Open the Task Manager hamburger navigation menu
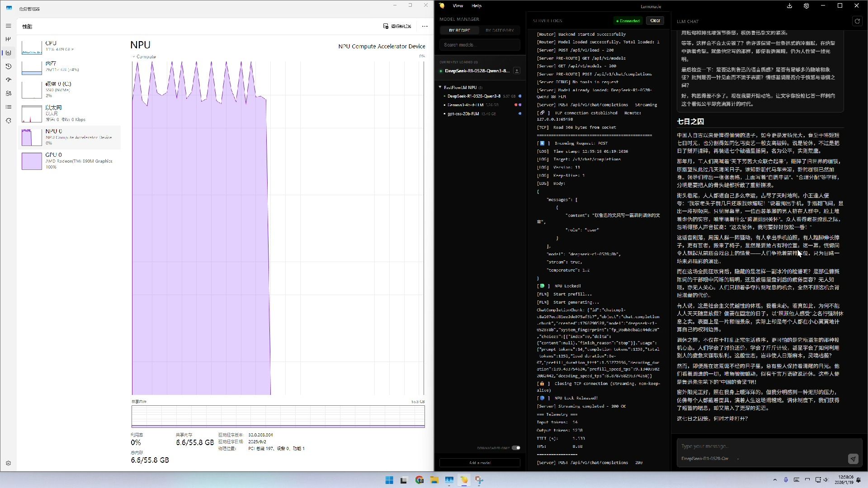The image size is (868, 488). [x=8, y=26]
